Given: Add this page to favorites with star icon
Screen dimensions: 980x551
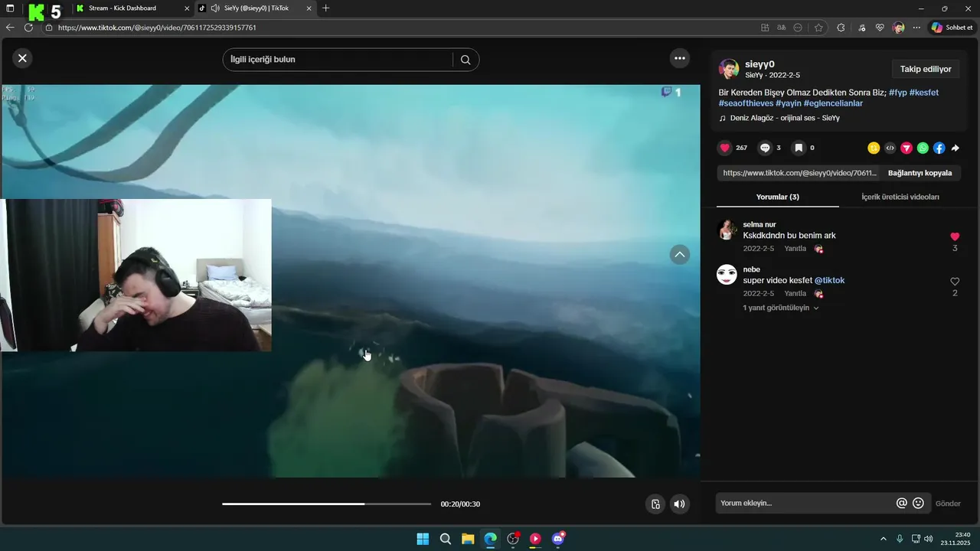Looking at the screenshot, I should click(x=818, y=28).
